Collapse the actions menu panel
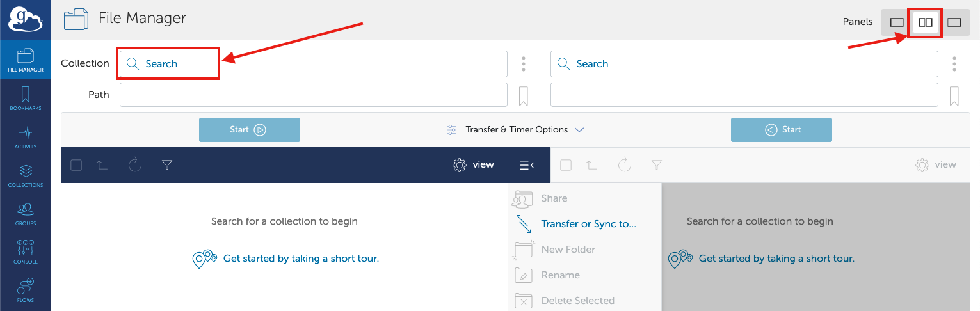980x311 pixels. click(527, 165)
